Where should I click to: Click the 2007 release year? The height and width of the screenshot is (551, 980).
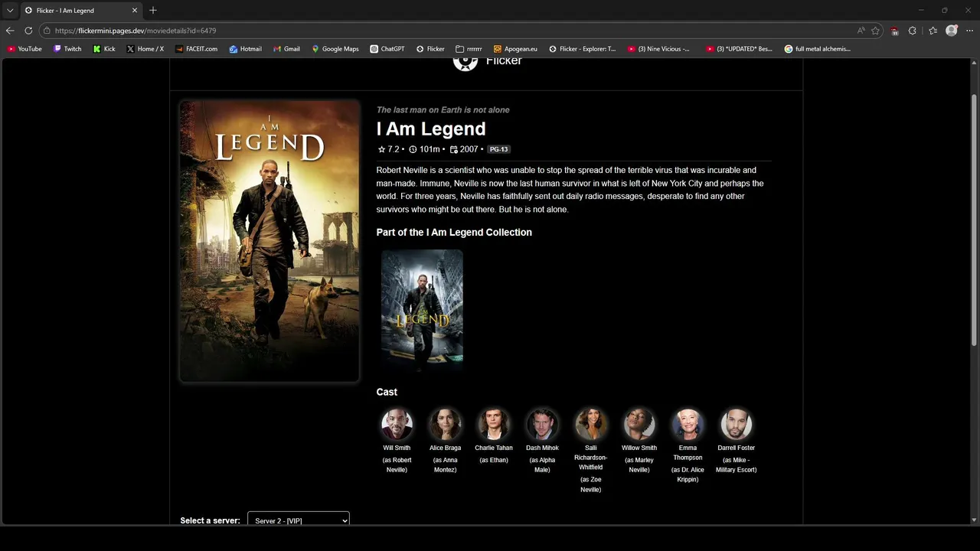tap(464, 149)
